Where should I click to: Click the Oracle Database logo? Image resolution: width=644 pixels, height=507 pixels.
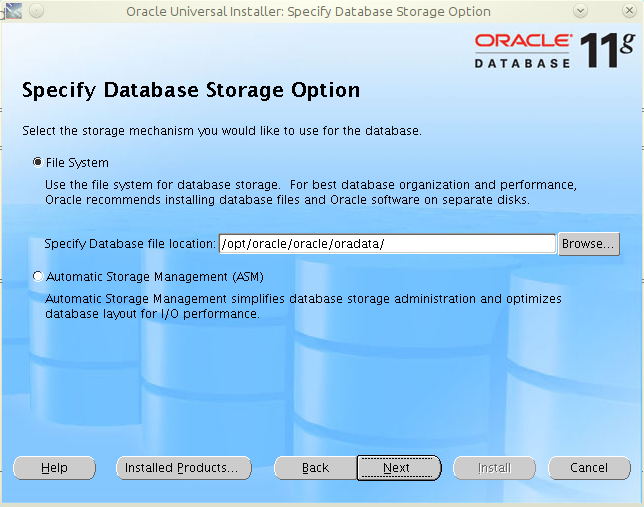point(523,51)
